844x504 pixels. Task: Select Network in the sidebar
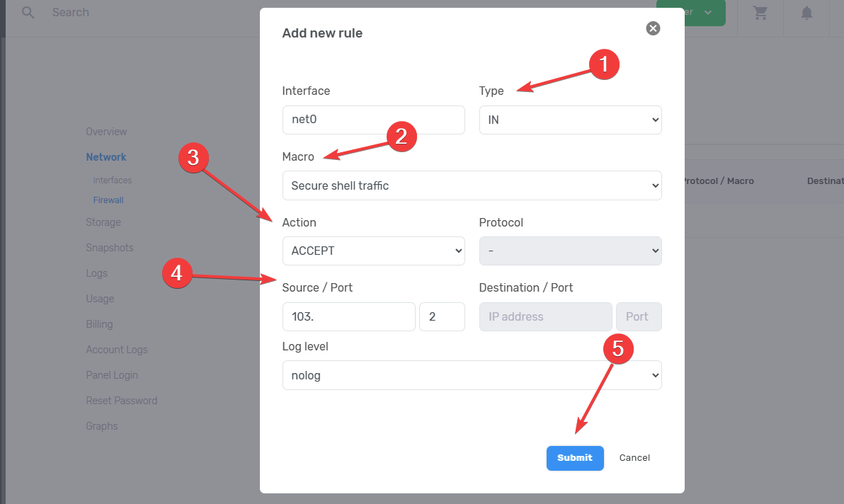click(106, 157)
